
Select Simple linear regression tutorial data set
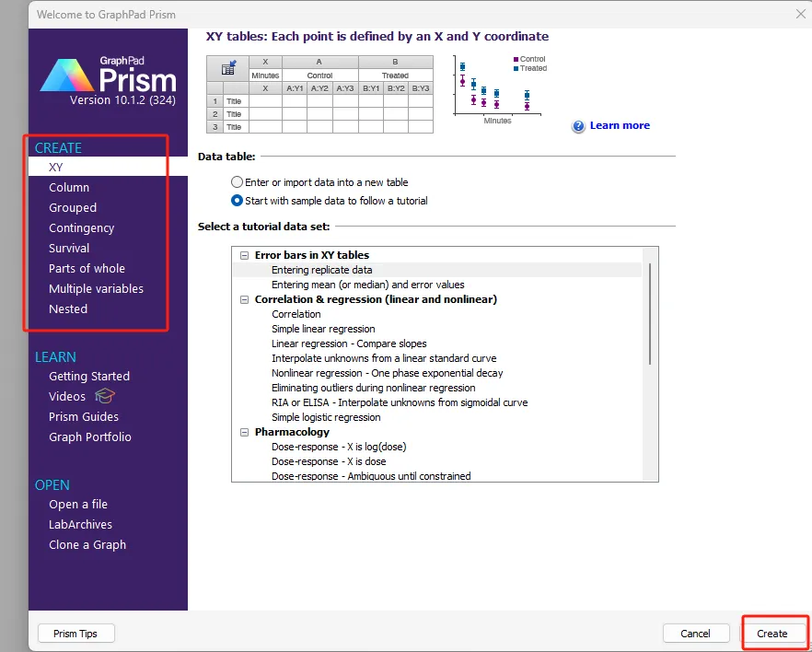[323, 329]
